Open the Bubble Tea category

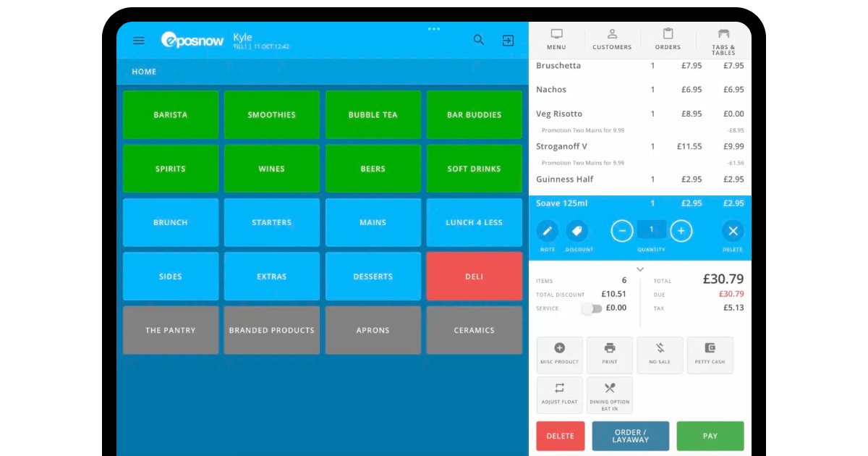(x=373, y=114)
